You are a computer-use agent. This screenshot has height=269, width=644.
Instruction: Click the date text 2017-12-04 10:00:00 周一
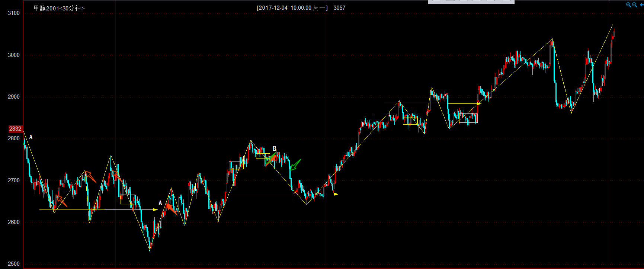(292, 8)
